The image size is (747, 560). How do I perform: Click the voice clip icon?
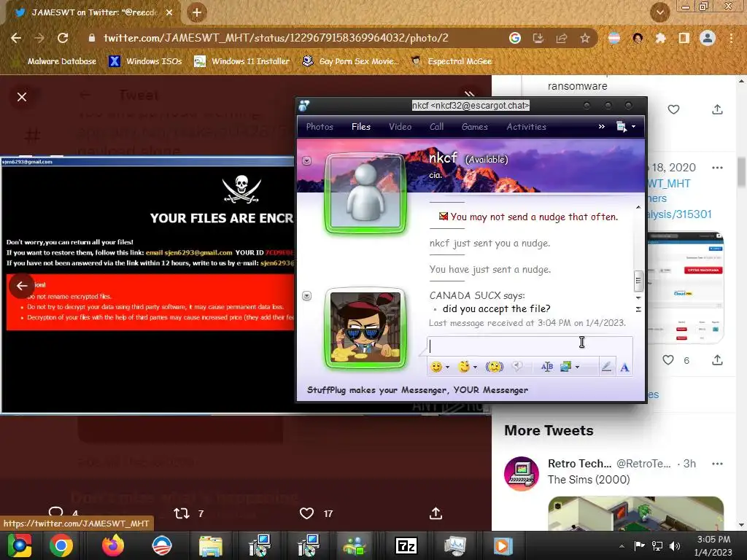pyautogui.click(x=517, y=367)
